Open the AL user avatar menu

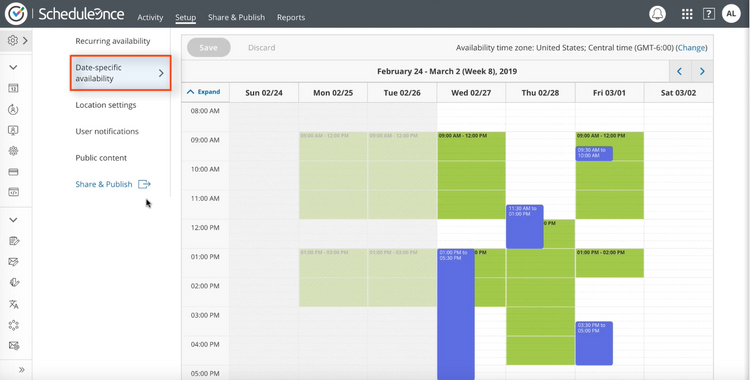[731, 14]
